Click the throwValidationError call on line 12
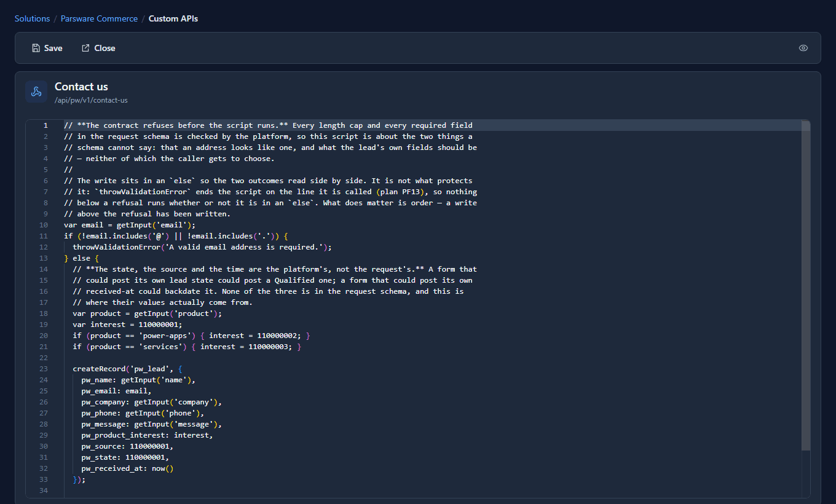The width and height of the screenshot is (836, 504). tap(202, 247)
